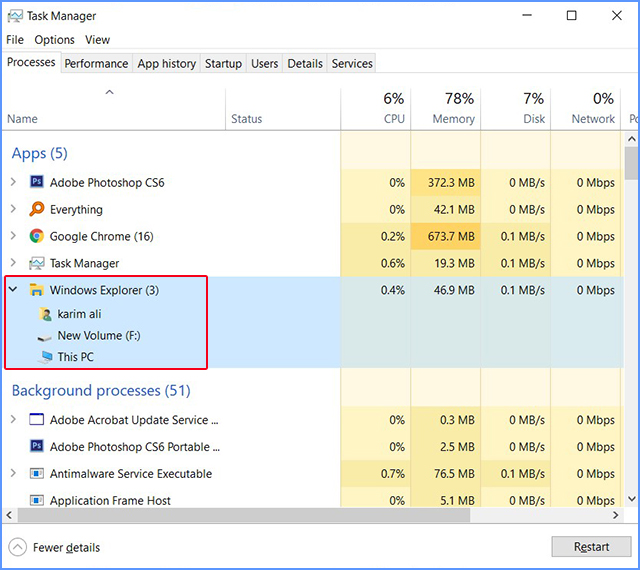
Task: Click the 0.7% CPU value for Antimalware
Action: click(x=393, y=474)
